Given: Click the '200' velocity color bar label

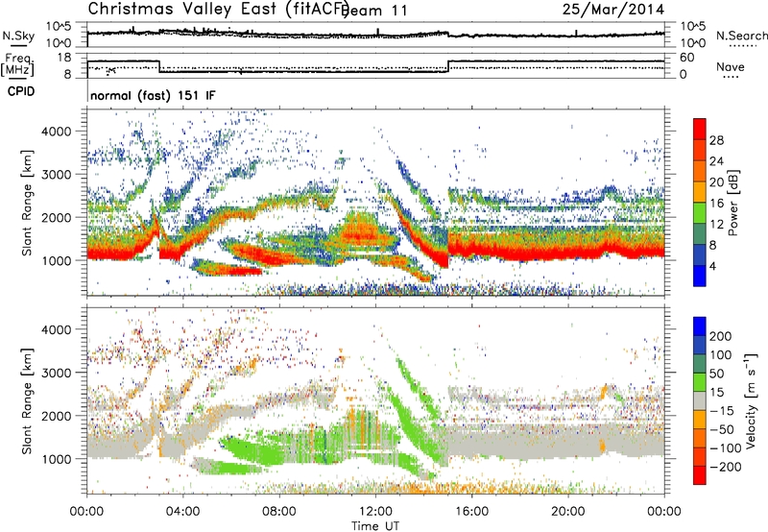Looking at the screenshot, I should coord(721,336).
